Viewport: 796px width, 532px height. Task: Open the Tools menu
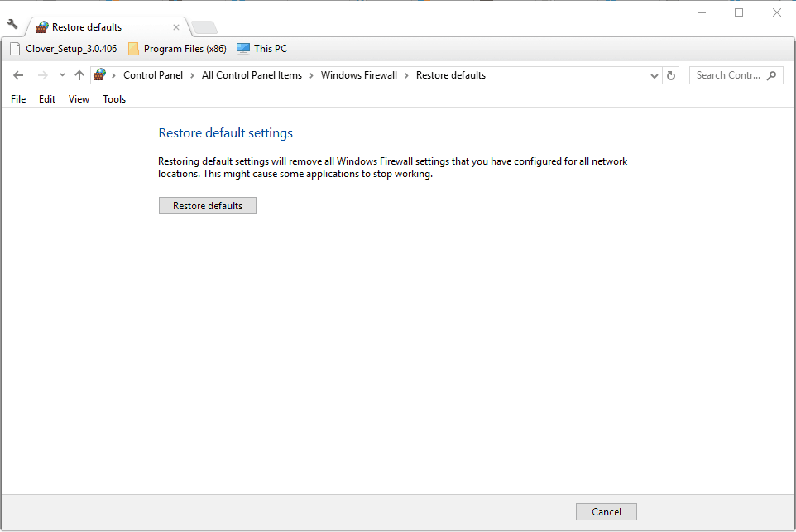(x=114, y=99)
